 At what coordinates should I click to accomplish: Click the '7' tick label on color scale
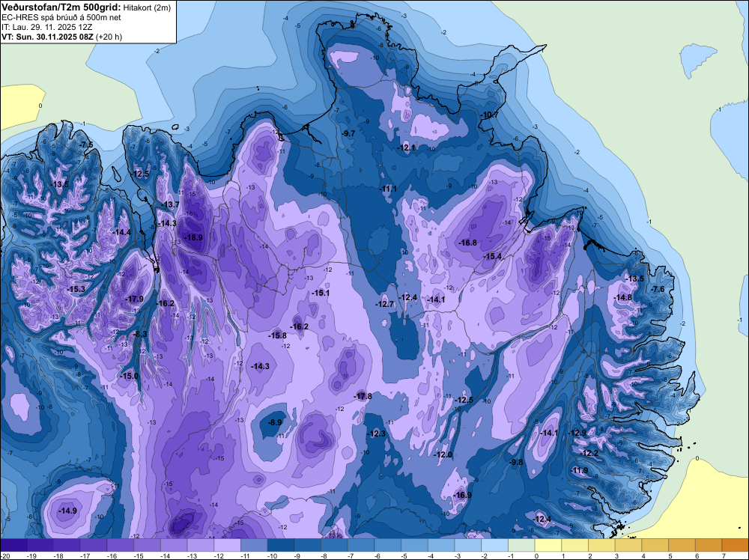click(x=724, y=556)
